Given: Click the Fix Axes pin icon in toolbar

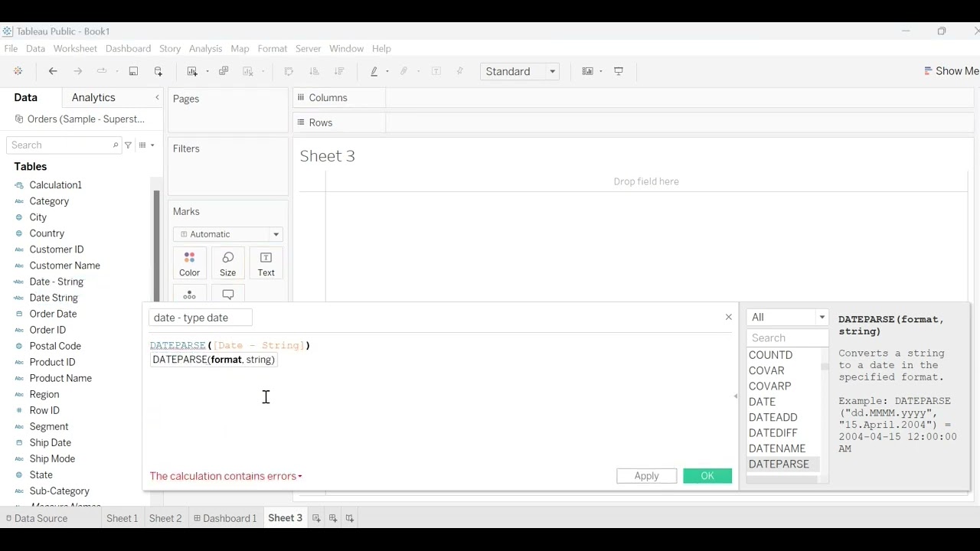Looking at the screenshot, I should (460, 71).
